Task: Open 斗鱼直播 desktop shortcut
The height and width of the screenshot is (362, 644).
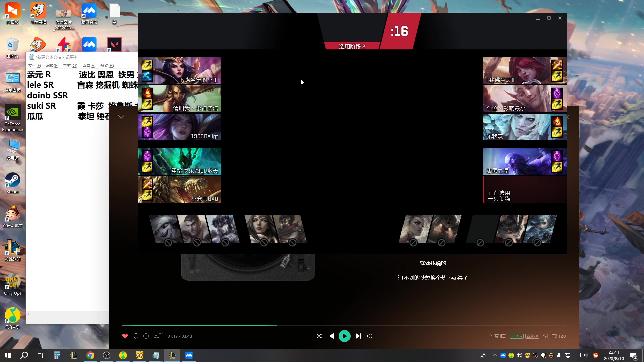Action: 38,14
